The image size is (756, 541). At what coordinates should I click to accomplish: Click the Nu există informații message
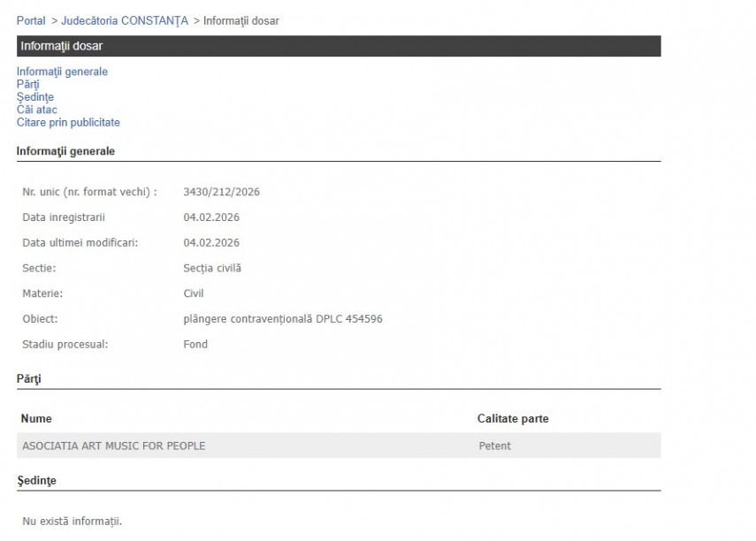(73, 522)
